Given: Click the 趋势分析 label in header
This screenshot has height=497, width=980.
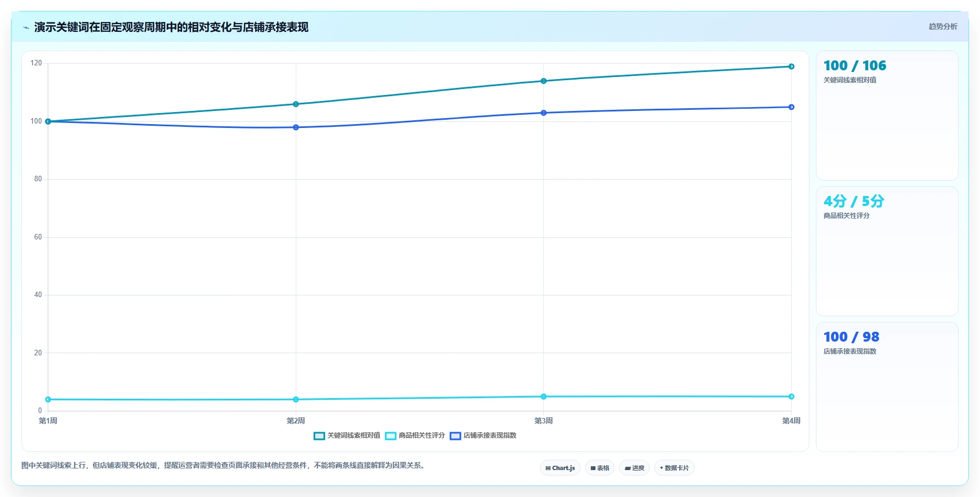Looking at the screenshot, I should (943, 26).
